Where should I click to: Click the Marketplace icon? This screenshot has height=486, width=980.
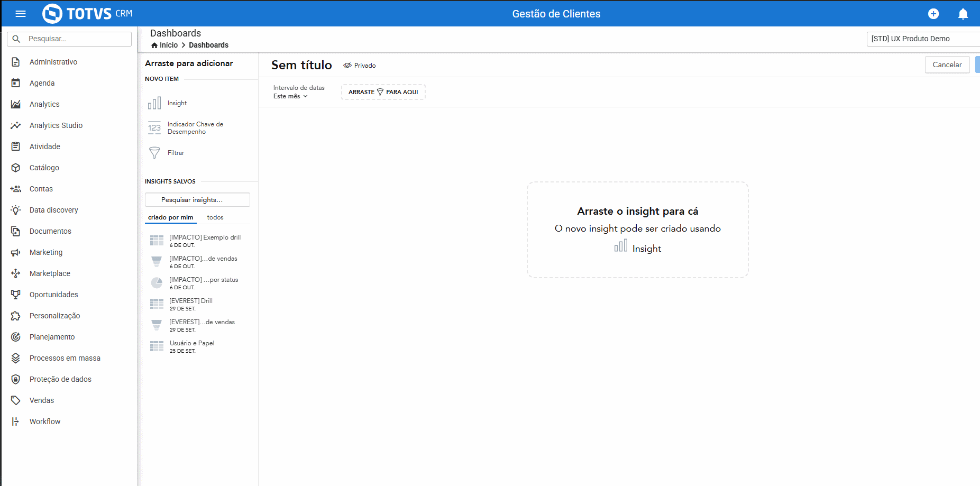point(16,273)
